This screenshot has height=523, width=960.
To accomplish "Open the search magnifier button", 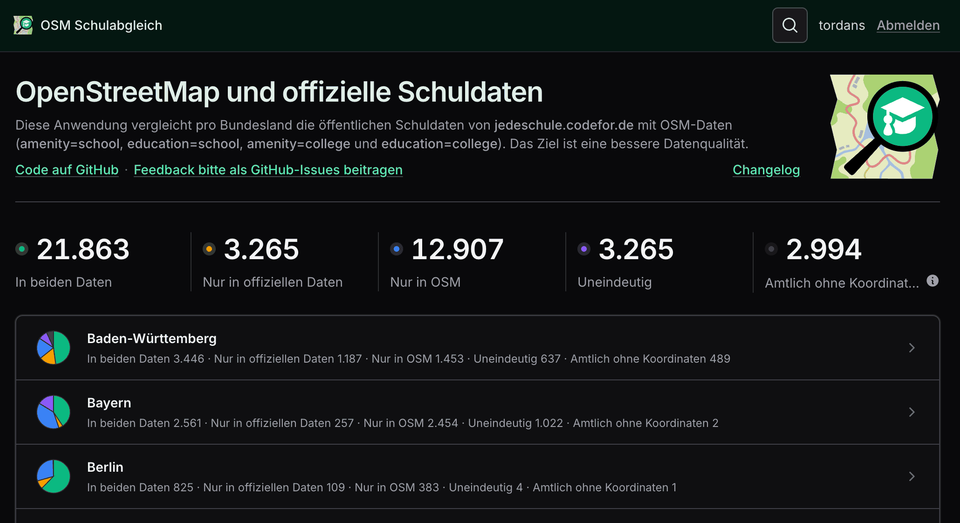I will 789,25.
